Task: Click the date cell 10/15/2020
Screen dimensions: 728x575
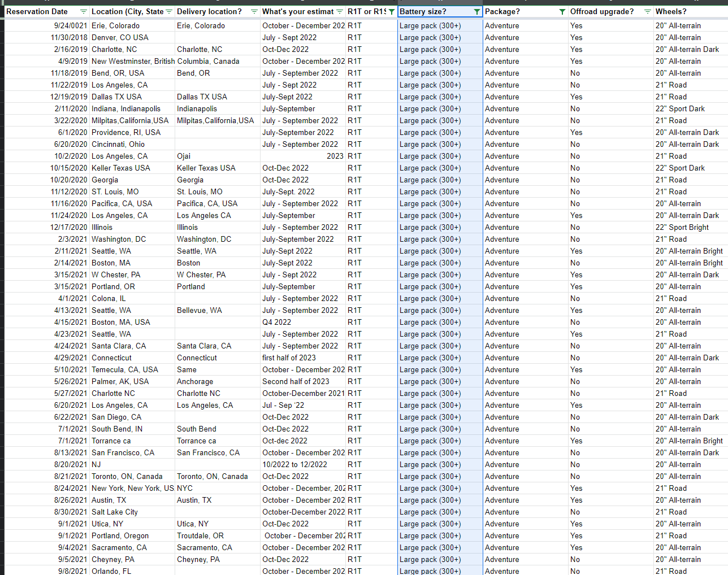Action: pyautogui.click(x=47, y=168)
